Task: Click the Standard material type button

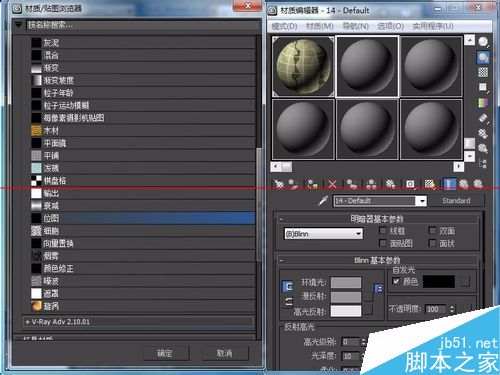Action: (x=456, y=201)
